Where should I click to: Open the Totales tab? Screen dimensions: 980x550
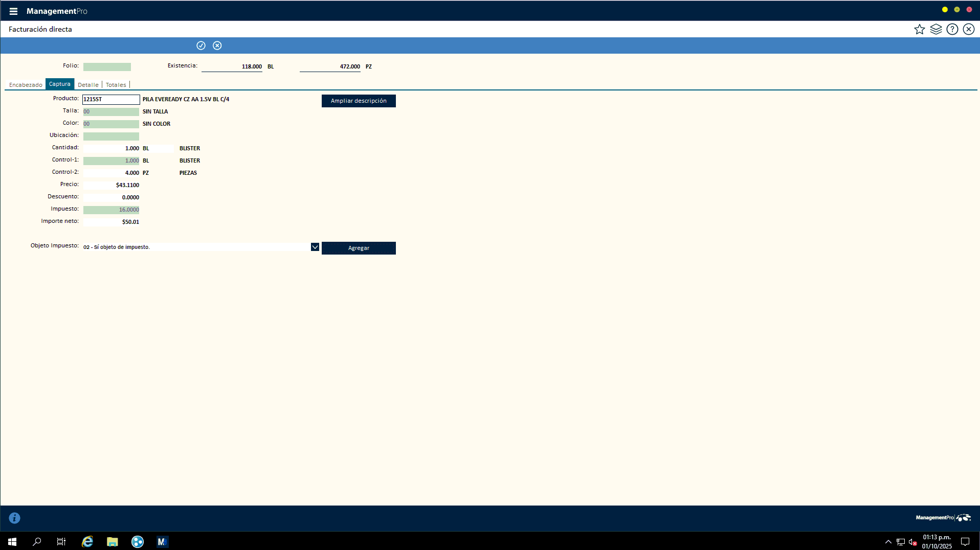click(116, 85)
